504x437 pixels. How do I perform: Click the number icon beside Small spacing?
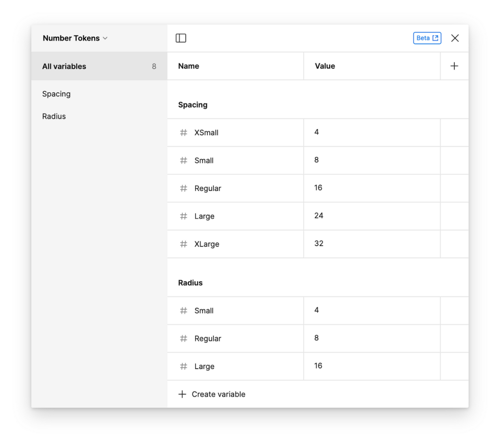pyautogui.click(x=183, y=161)
